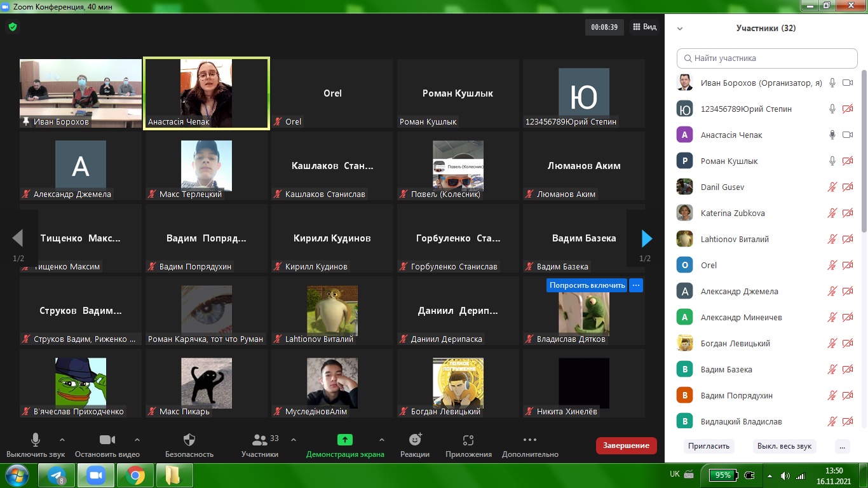This screenshot has height=488, width=868.
Task: Click the meeting timer 00:08:39
Action: (604, 27)
